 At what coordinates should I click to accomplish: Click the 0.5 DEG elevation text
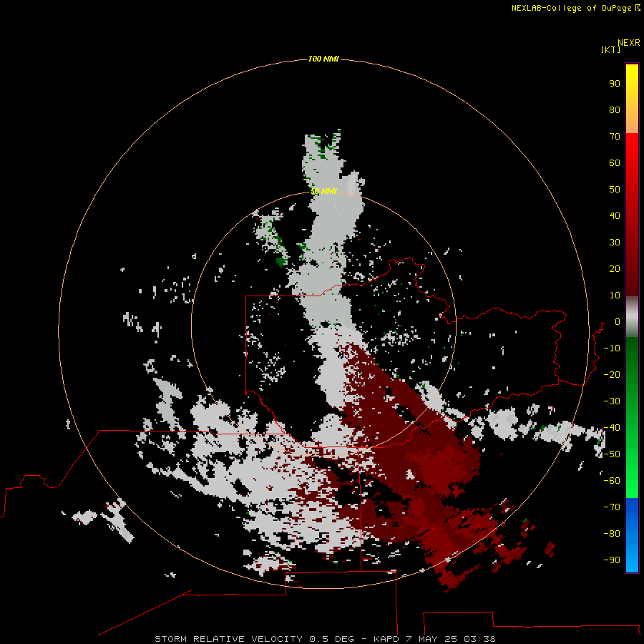tap(331, 639)
